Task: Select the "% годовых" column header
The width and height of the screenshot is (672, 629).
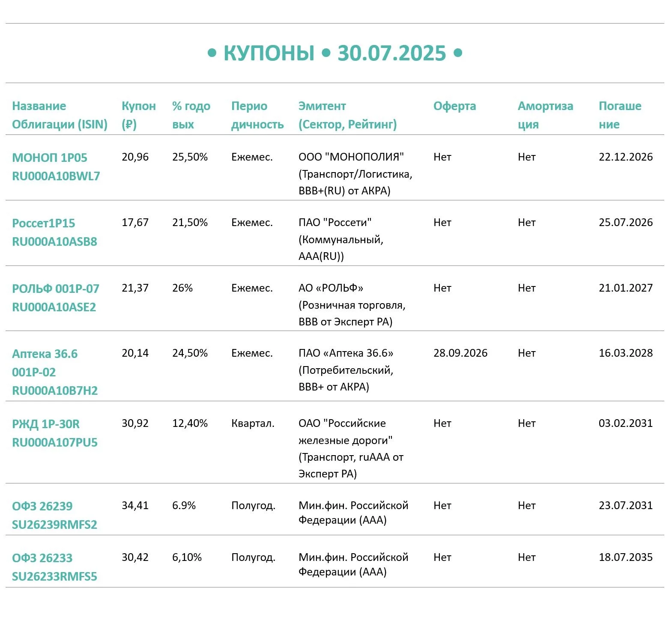Action: (191, 115)
